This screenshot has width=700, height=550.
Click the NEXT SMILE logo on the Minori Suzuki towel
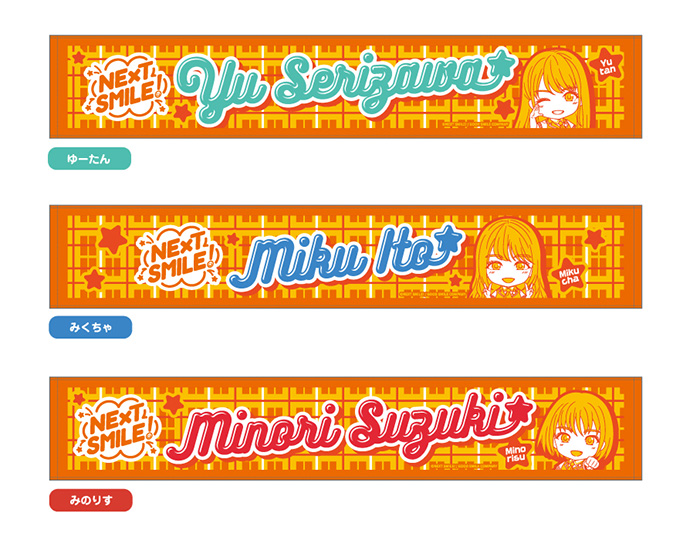pos(118,429)
